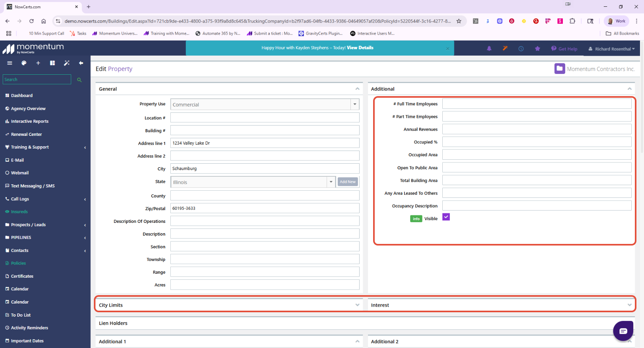
Task: Open the All Bookmarks folder
Action: pyautogui.click(x=622, y=33)
